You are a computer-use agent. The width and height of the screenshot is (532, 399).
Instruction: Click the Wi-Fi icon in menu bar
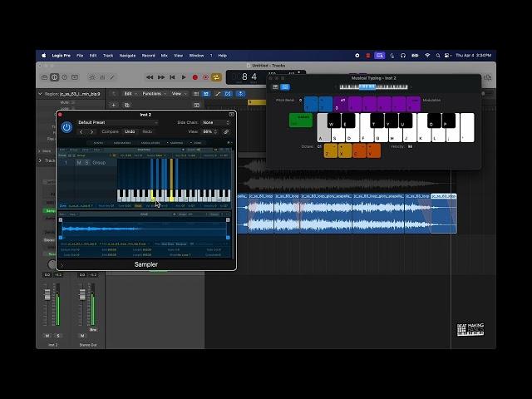[x=427, y=56]
